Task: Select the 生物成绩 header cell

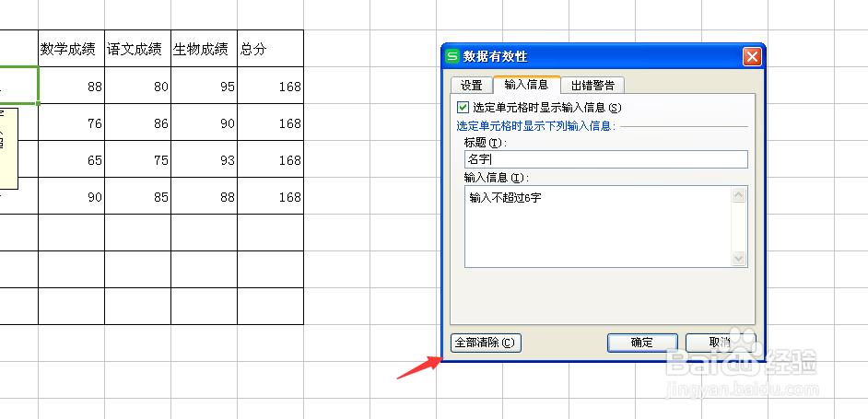Action: (205, 49)
